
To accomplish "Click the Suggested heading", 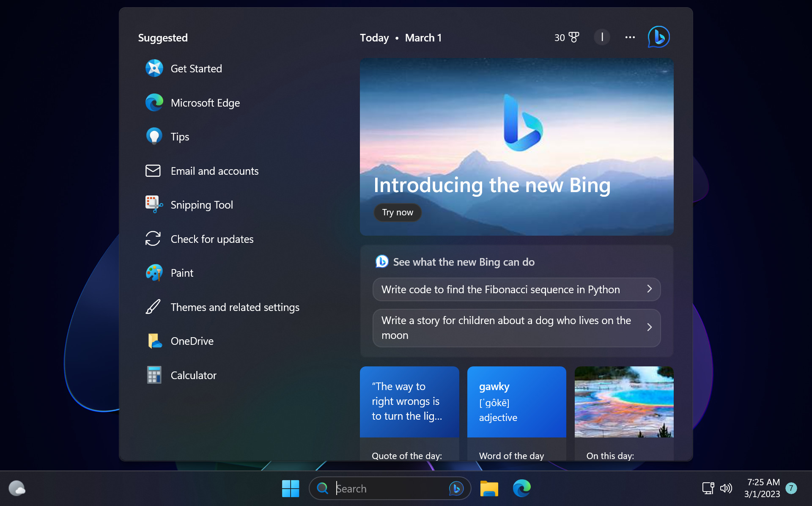I will [x=163, y=38].
